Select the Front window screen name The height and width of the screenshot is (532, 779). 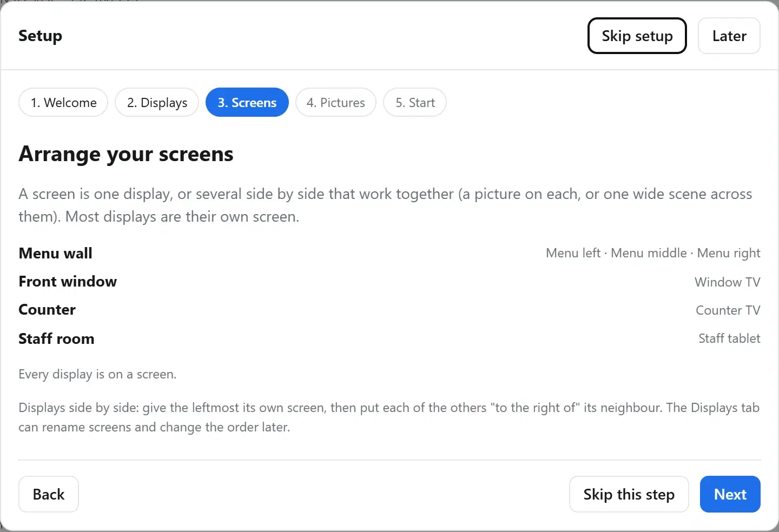pyautogui.click(x=68, y=281)
